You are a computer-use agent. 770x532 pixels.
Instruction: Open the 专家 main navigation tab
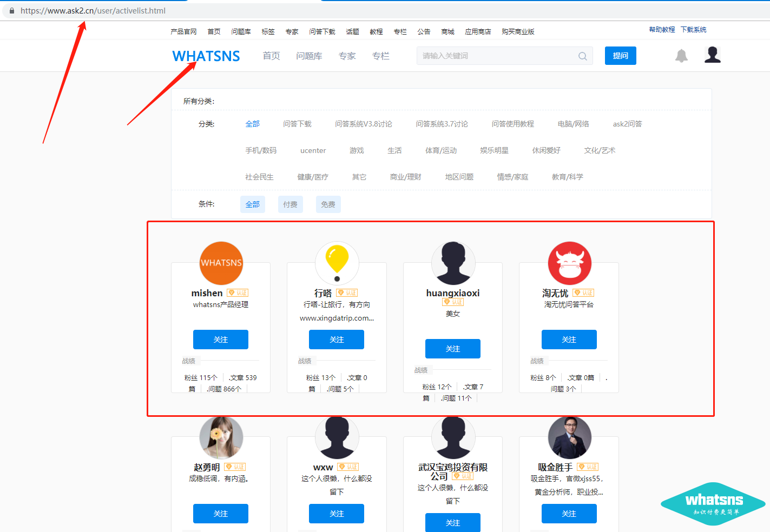point(347,56)
